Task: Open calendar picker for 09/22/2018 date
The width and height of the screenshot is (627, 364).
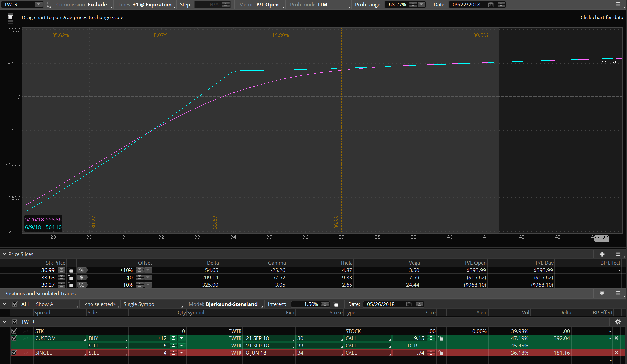Action: 491,5
